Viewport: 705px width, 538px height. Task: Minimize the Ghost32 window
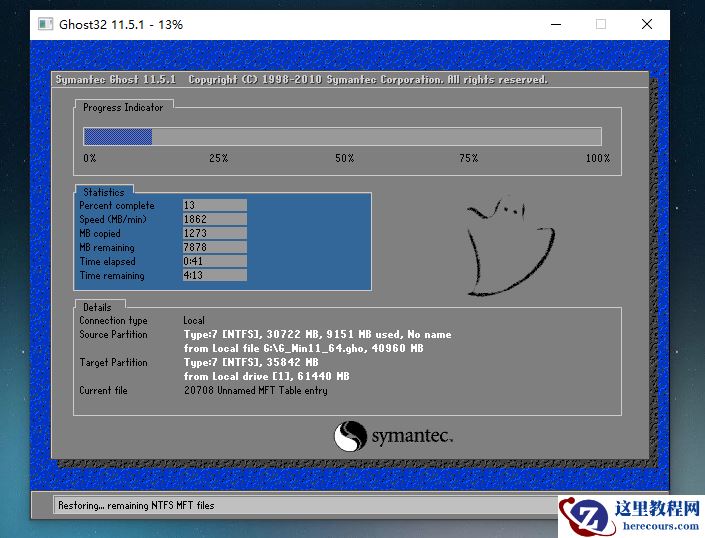[x=556, y=24]
